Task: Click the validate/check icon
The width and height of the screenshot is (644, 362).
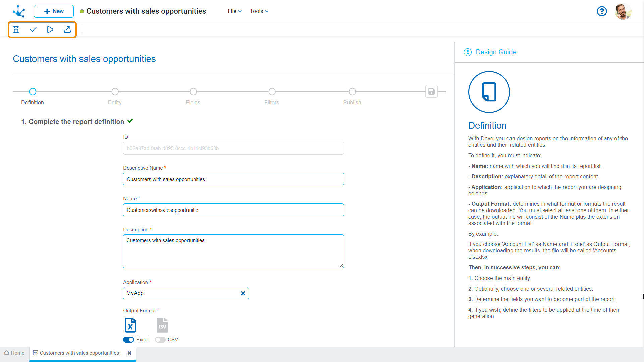Action: (x=33, y=29)
